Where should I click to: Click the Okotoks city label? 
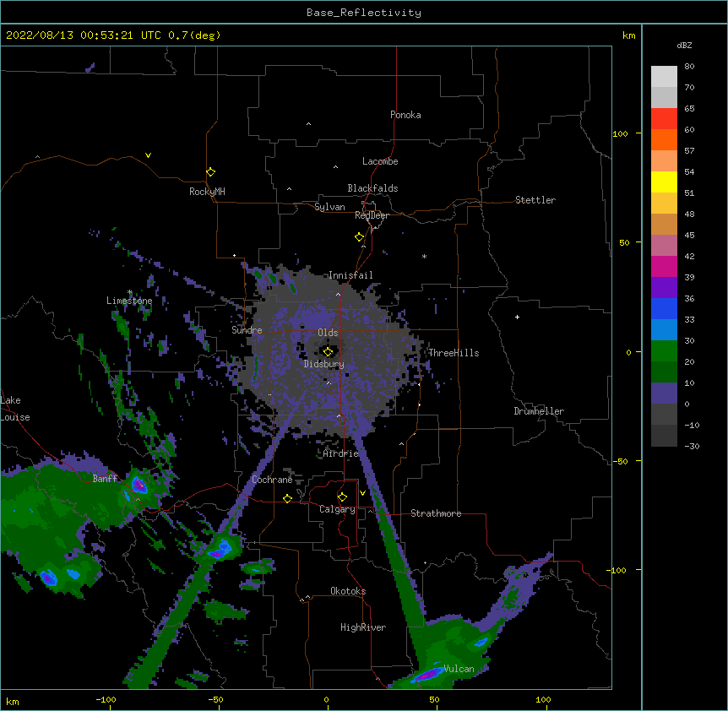(x=348, y=591)
